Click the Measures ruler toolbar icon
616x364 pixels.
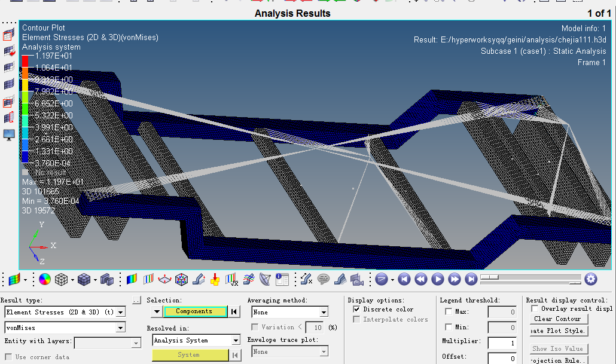click(306, 279)
